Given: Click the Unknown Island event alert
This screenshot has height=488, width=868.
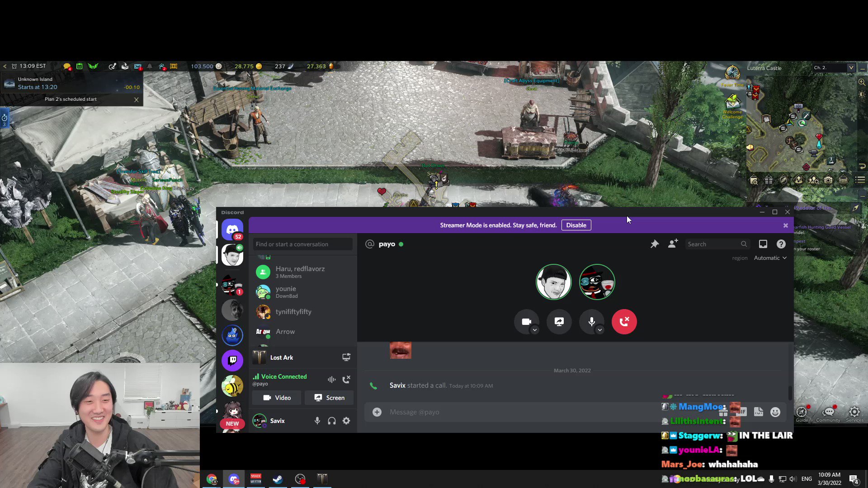Looking at the screenshot, I should point(72,83).
